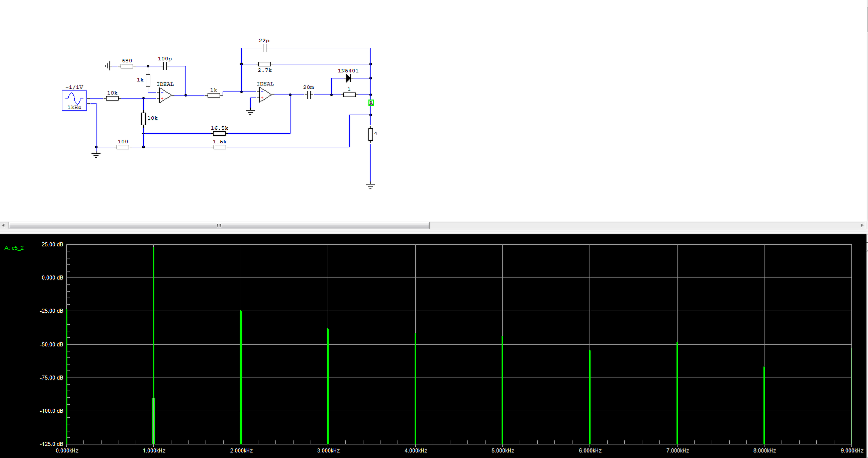Select the 4 ohm load resistor
Viewport: 868px width, 458px height.
[370, 134]
